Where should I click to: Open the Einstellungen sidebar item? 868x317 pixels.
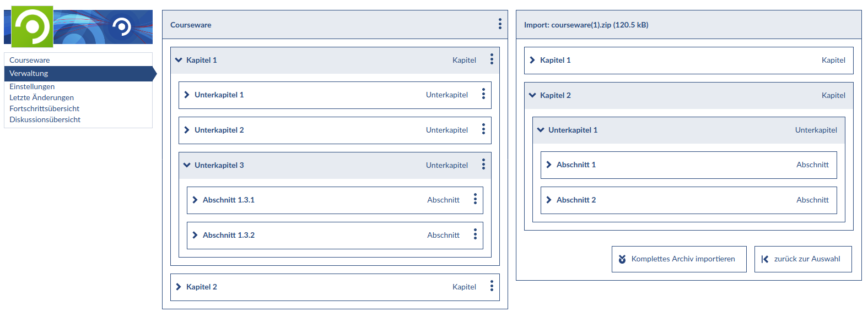coord(32,86)
